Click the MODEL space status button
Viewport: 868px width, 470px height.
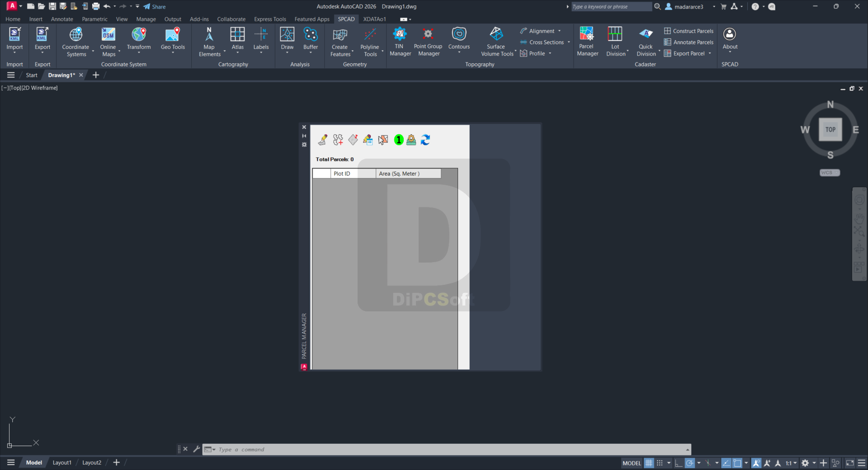tap(632, 463)
